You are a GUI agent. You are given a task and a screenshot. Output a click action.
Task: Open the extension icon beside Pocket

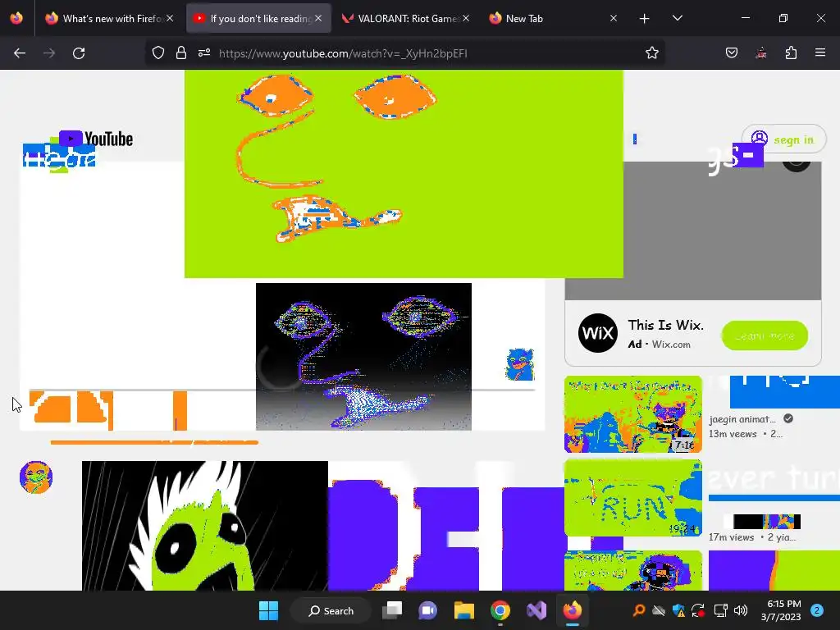(760, 52)
